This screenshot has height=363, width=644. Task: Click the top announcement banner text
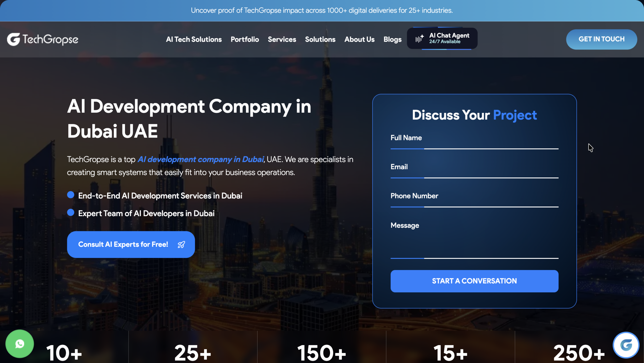click(x=321, y=10)
